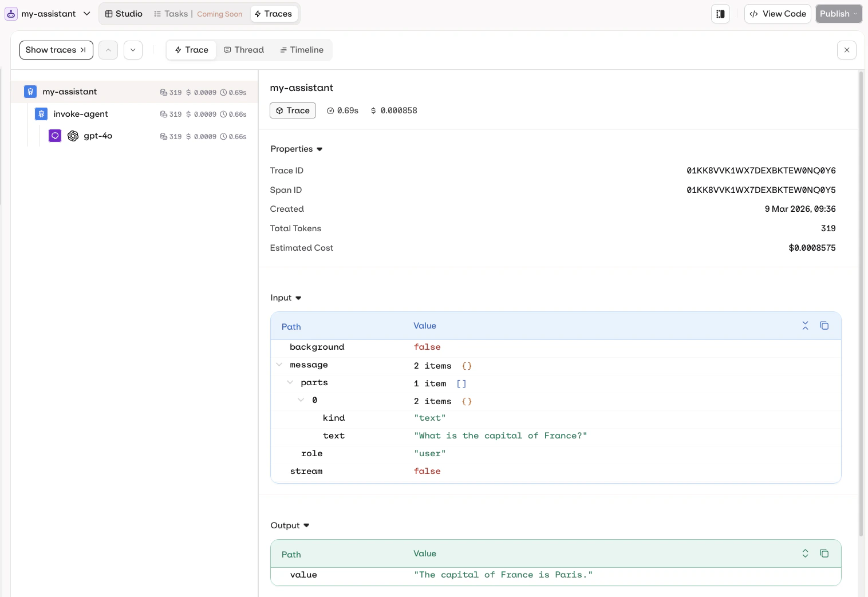Click the Path header in the Input table

pos(291,327)
